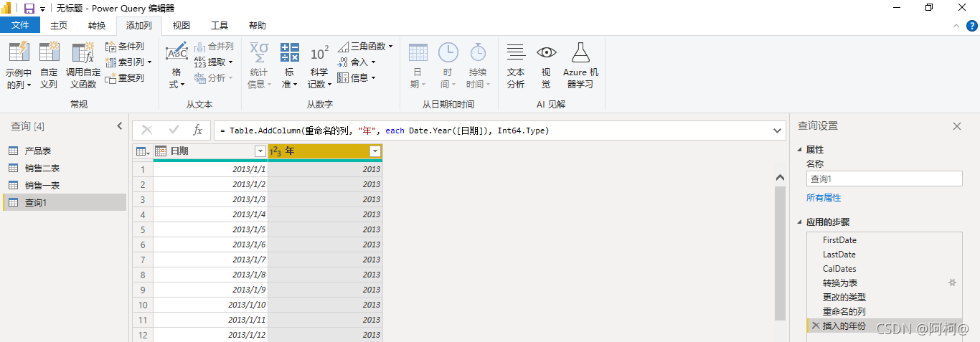Open the All Properties link (所有属性)
Viewport: 980px width, 342px height.
coord(824,198)
